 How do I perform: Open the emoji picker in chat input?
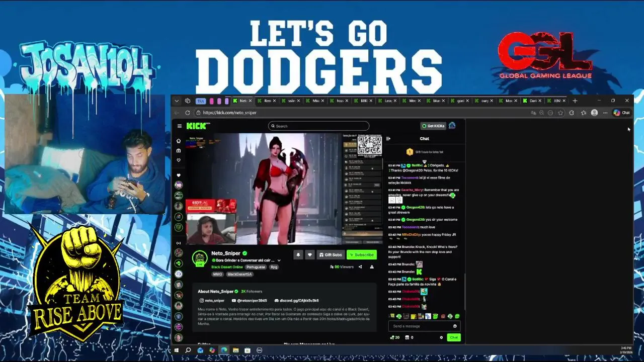(455, 326)
